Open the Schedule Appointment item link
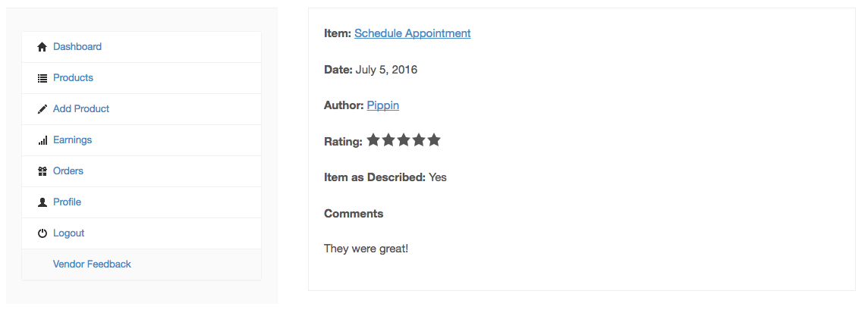This screenshot has width=868, height=313. coord(412,33)
